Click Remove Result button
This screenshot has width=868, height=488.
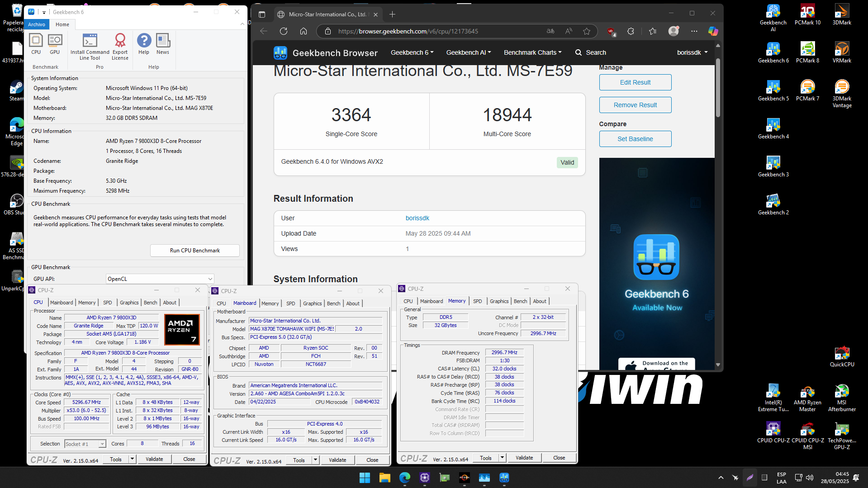tap(635, 105)
